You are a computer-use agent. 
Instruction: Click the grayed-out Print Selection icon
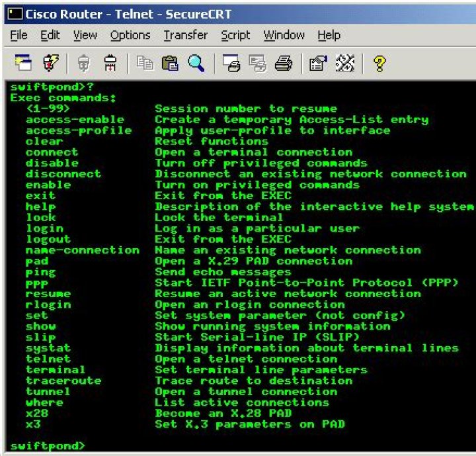click(257, 64)
